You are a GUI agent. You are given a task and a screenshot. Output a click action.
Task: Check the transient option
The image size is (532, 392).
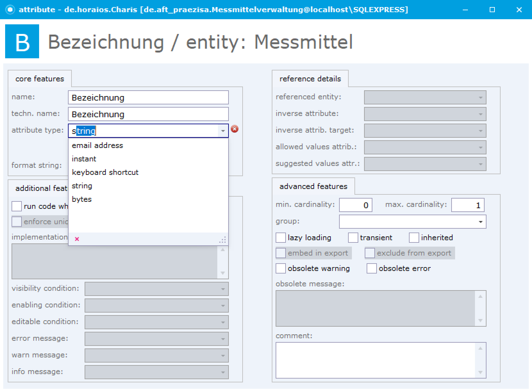click(x=353, y=238)
